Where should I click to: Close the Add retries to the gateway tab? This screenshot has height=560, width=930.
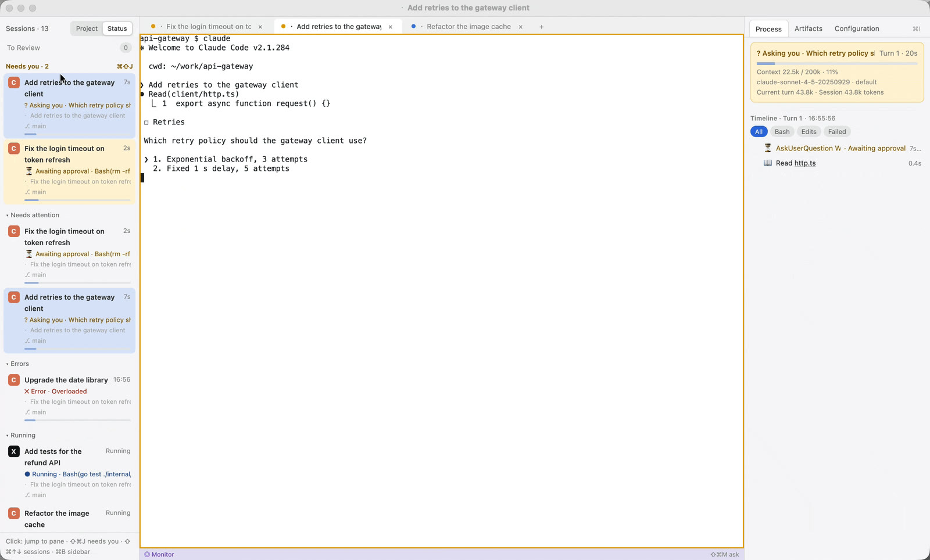pyautogui.click(x=391, y=27)
